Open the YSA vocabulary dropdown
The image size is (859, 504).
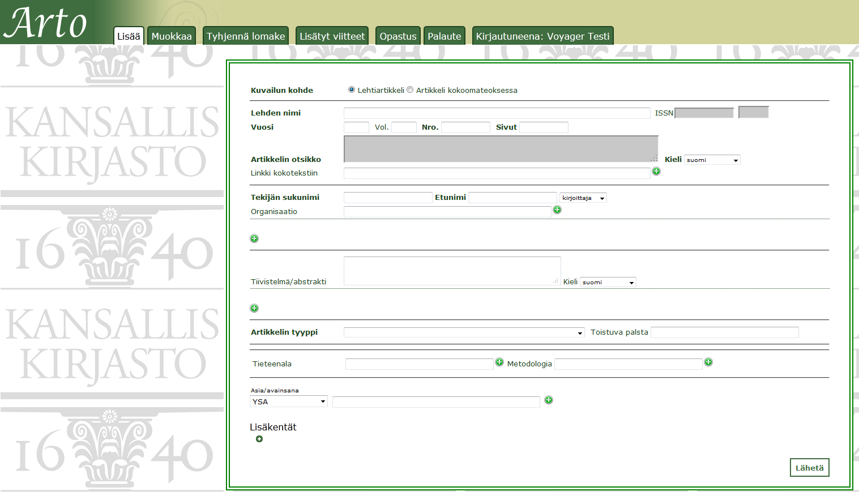pos(289,402)
